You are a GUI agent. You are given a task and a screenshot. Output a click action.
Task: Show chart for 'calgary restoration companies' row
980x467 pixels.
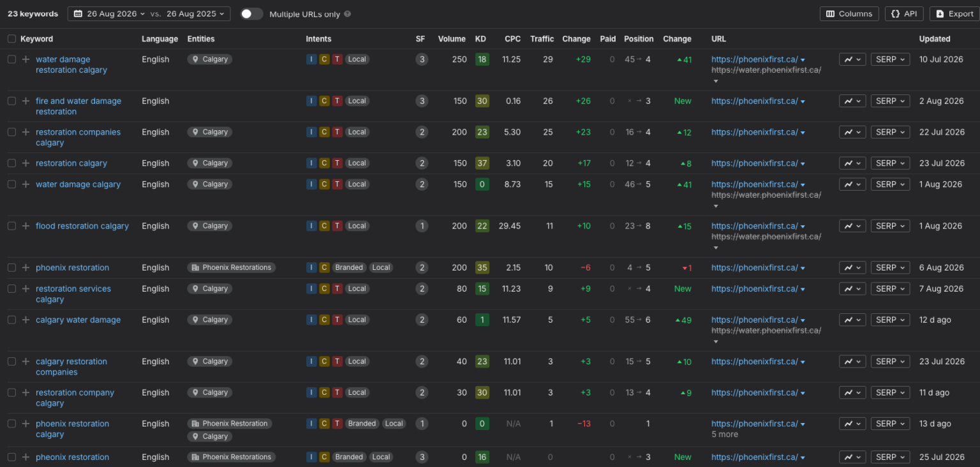[x=852, y=361]
